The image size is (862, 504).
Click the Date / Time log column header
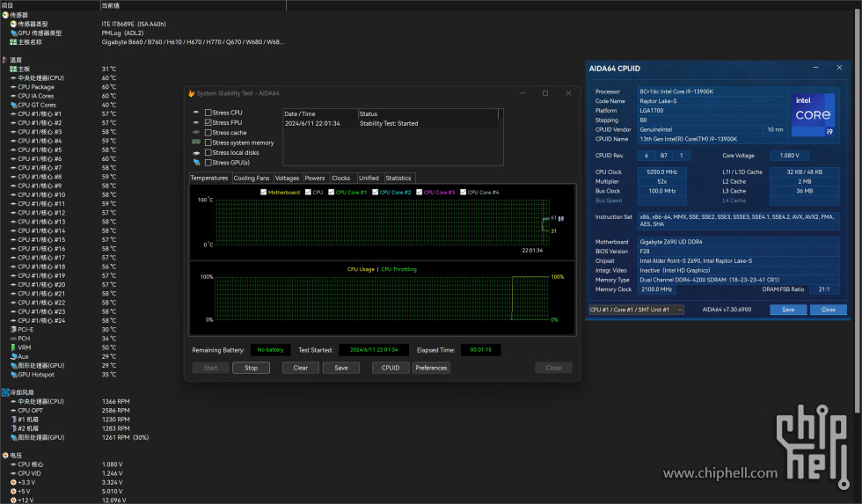coord(320,113)
